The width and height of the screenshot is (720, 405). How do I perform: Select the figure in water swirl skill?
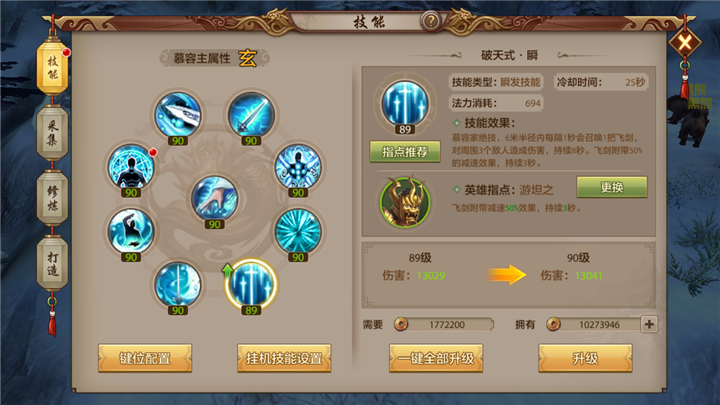coord(131,231)
